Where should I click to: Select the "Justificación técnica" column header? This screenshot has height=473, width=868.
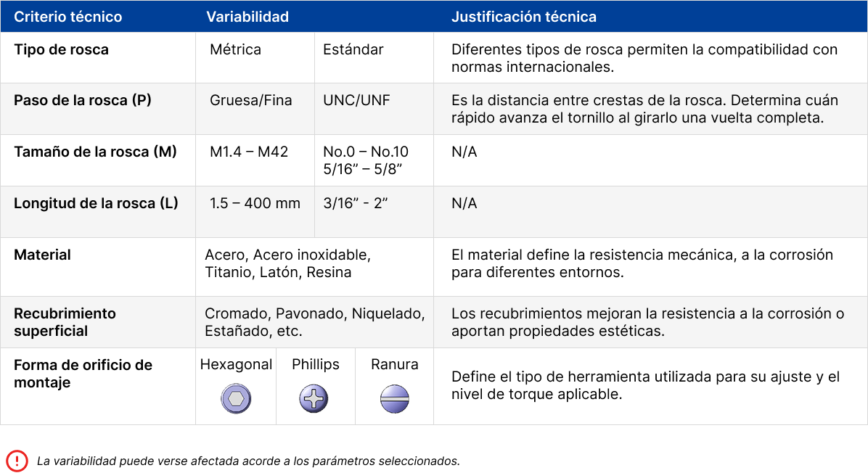(524, 17)
